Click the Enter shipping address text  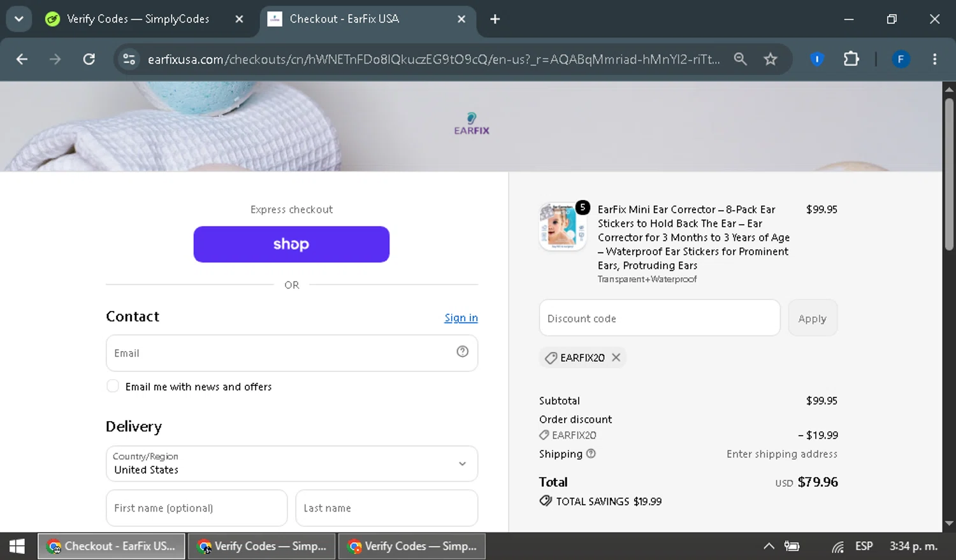click(782, 454)
